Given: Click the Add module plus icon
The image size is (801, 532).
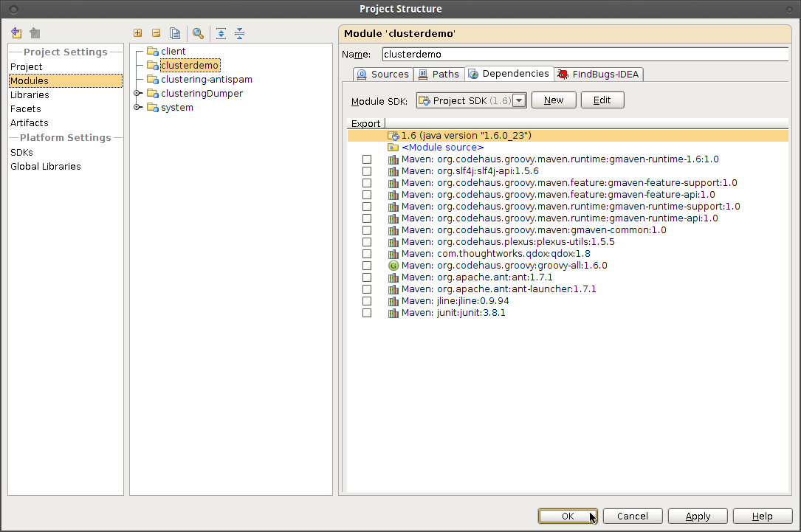Looking at the screenshot, I should (x=137, y=33).
